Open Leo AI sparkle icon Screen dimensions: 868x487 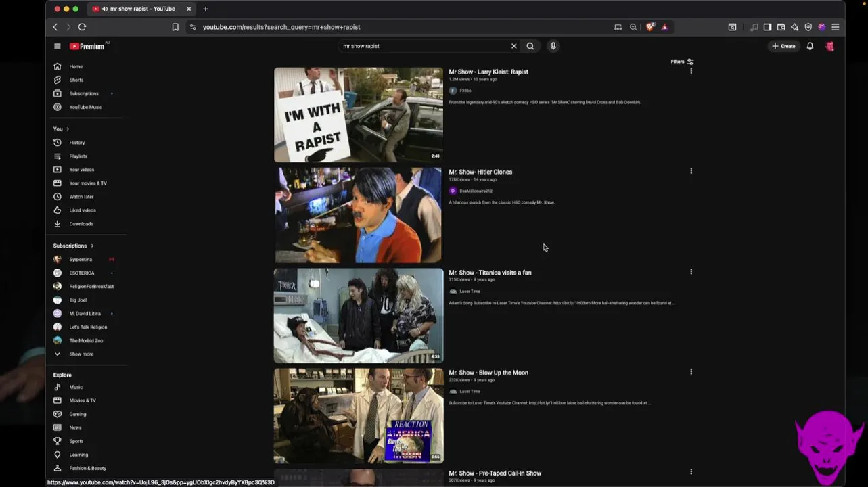tap(794, 27)
